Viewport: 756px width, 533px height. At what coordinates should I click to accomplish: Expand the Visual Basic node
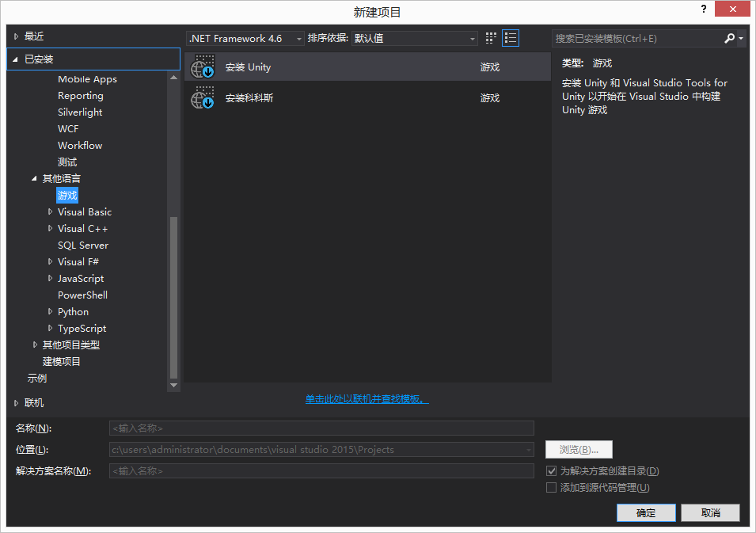pos(50,211)
